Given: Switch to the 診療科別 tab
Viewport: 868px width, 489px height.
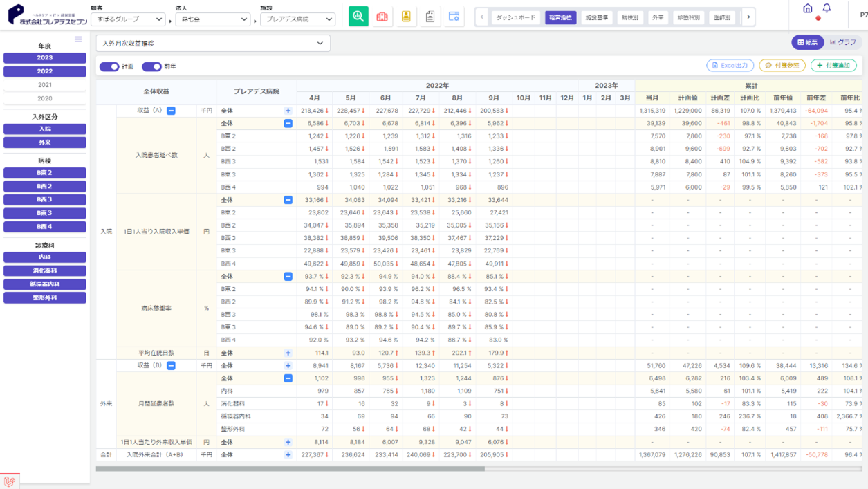Looking at the screenshot, I should [x=688, y=17].
